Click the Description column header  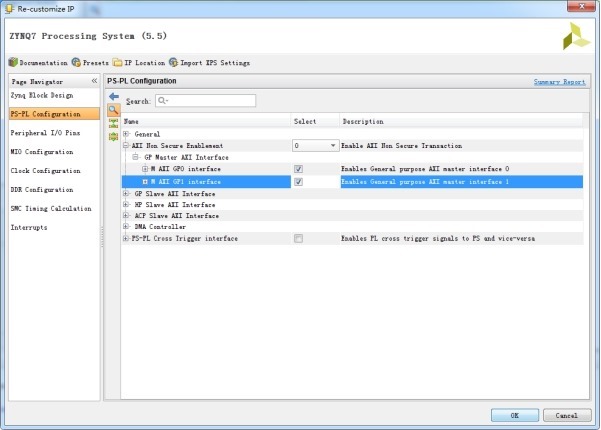pyautogui.click(x=461, y=121)
